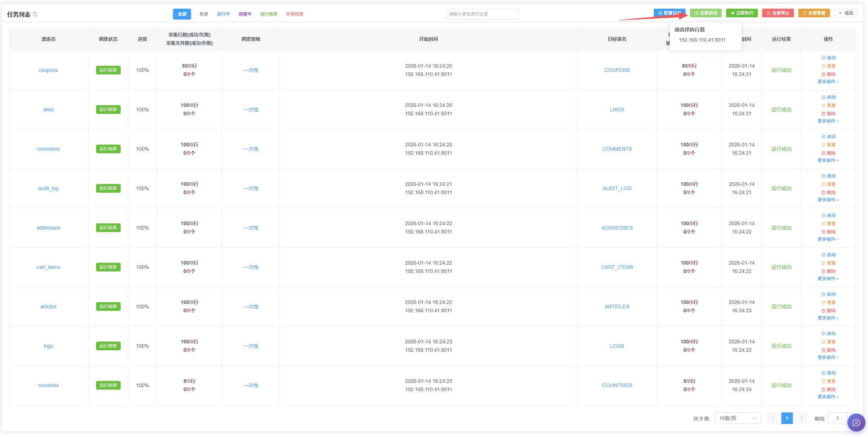Refresh the task list icon

click(x=35, y=14)
